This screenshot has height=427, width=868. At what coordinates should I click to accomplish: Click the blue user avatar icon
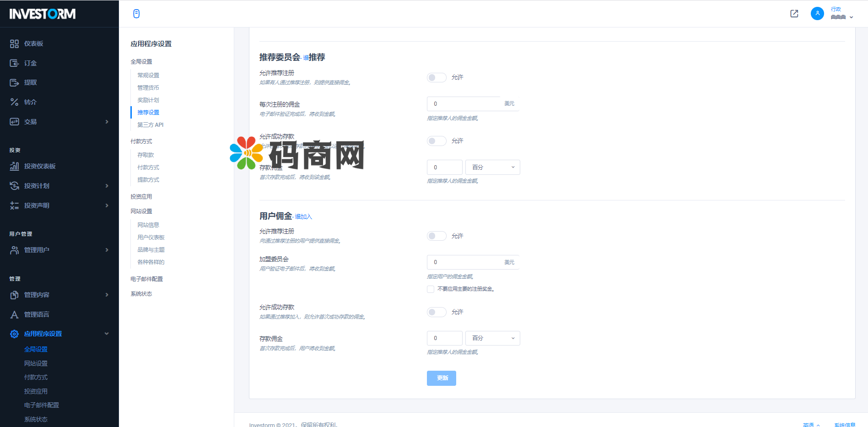tap(817, 13)
